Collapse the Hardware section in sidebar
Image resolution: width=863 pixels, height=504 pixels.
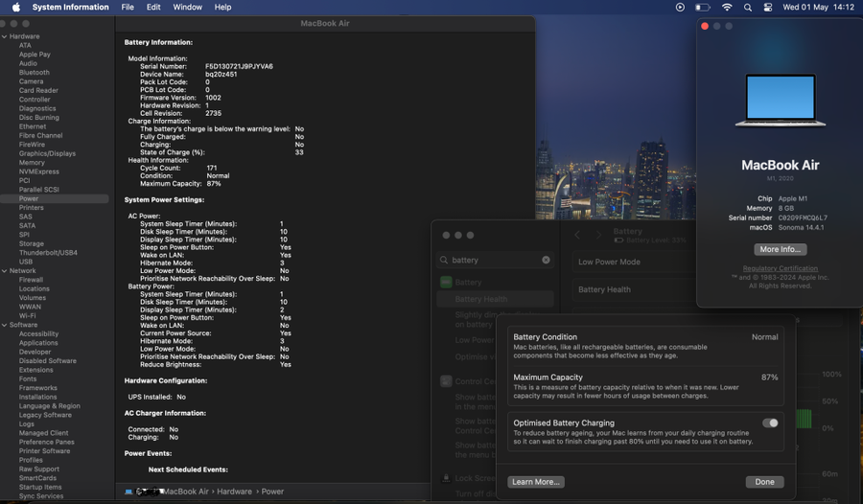[x=4, y=36]
